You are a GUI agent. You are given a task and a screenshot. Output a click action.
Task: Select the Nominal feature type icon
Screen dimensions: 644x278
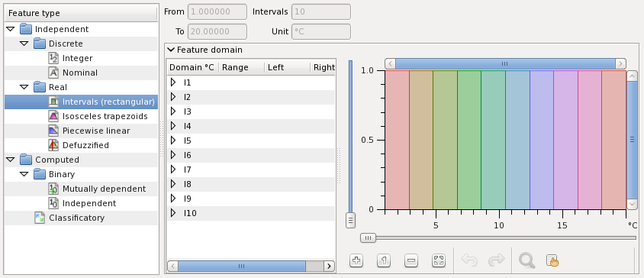tap(53, 73)
